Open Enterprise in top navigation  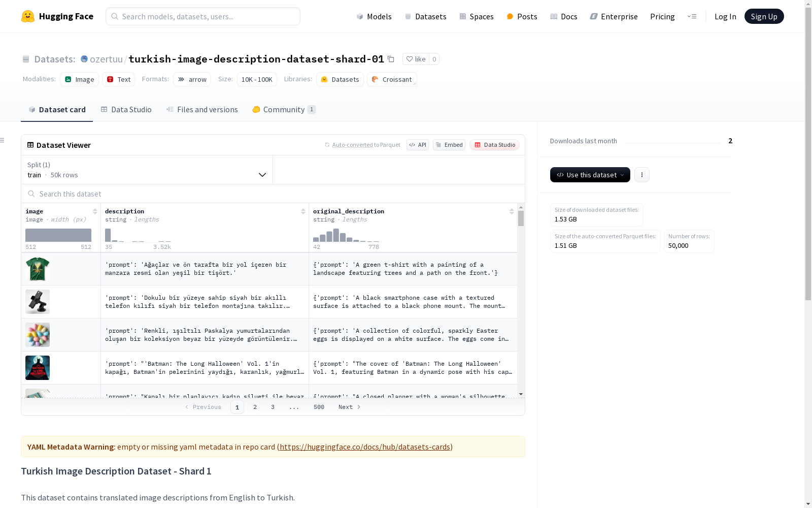[614, 16]
